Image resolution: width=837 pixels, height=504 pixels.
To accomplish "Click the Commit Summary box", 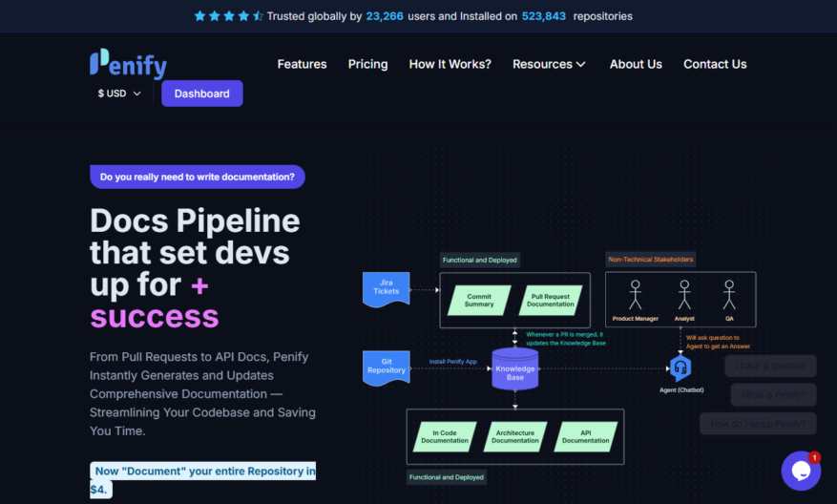I will click(x=479, y=300).
